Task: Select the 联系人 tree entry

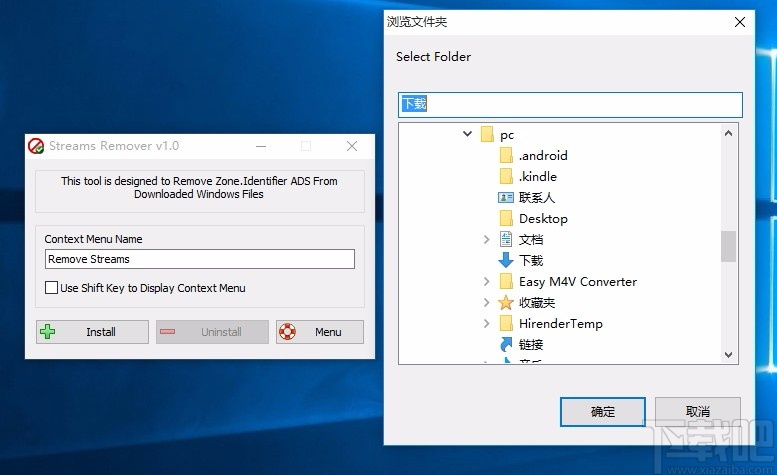Action: pos(537,198)
